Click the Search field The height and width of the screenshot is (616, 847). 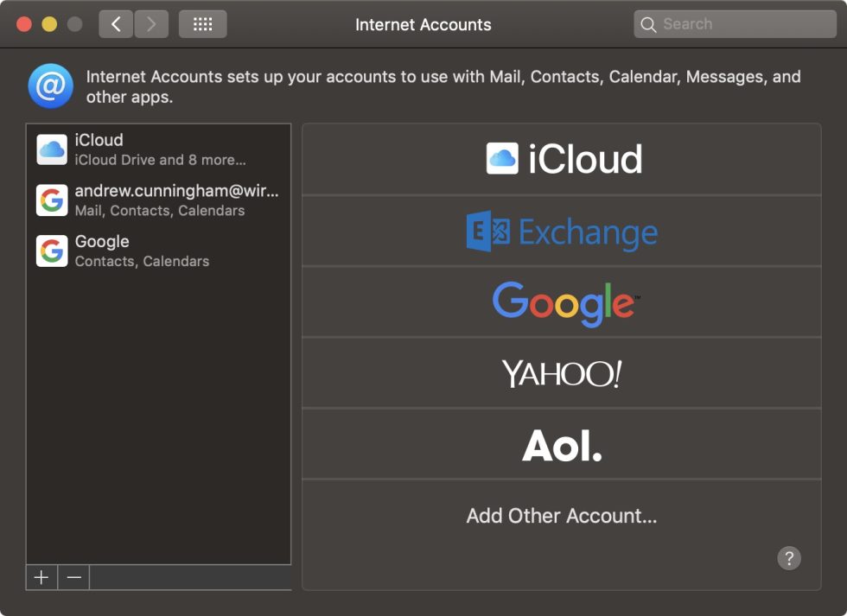point(735,24)
